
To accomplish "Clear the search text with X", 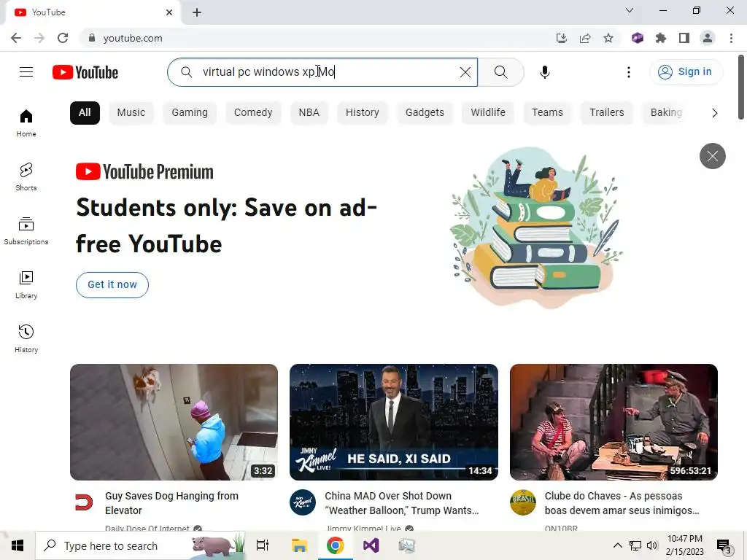I will click(465, 72).
